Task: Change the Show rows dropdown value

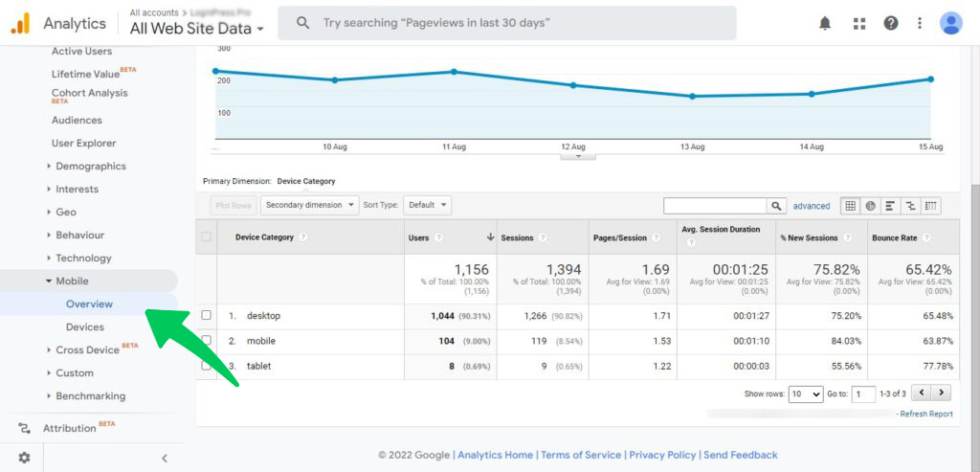Action: 805,393
